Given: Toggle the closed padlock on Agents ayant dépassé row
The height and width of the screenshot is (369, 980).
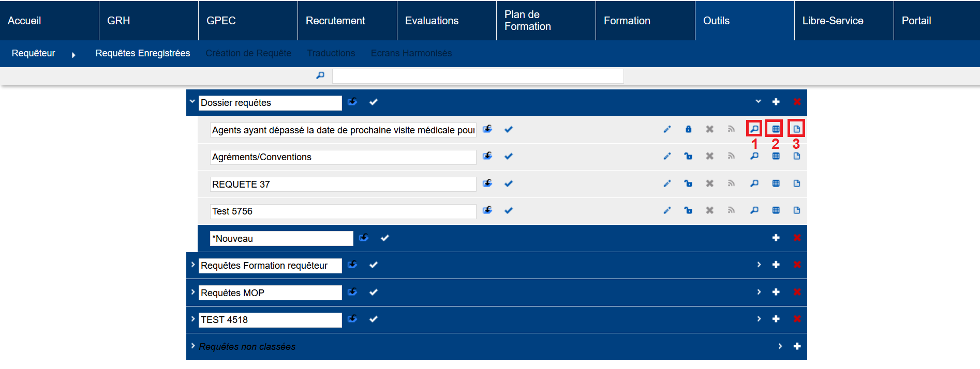Looking at the screenshot, I should [x=688, y=129].
